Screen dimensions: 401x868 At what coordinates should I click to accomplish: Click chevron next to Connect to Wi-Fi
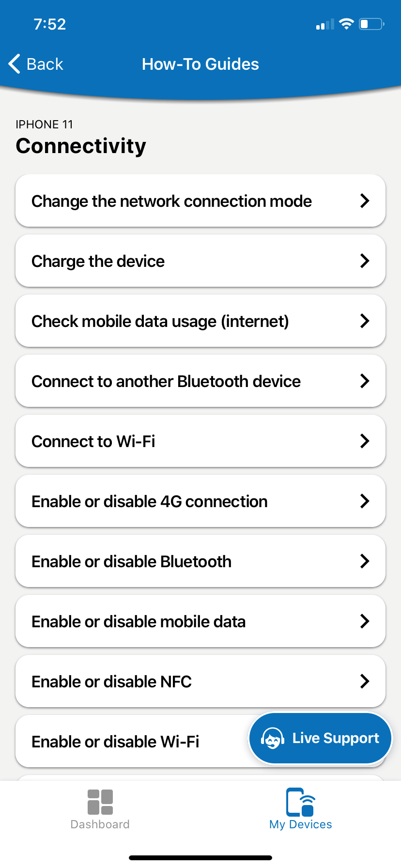(365, 441)
